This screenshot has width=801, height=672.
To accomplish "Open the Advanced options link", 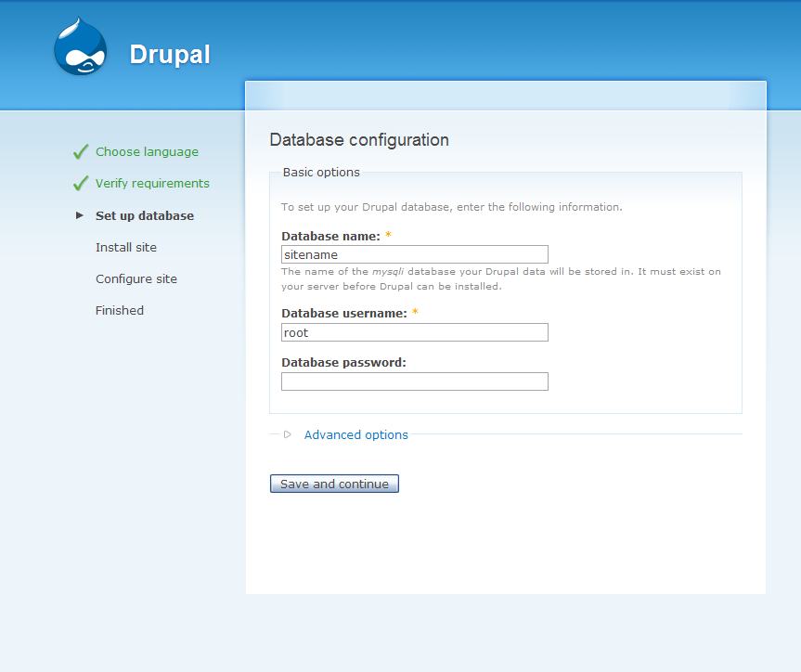I will tap(356, 434).
